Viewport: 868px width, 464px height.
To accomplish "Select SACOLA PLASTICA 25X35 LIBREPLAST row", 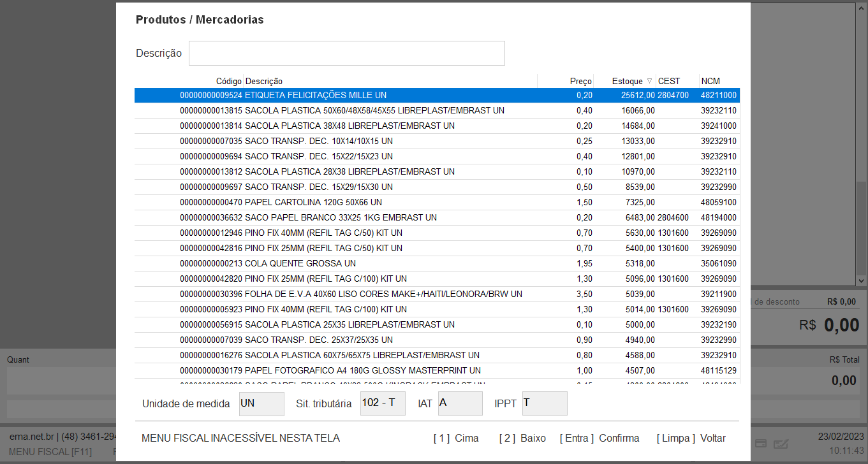I will (x=437, y=324).
